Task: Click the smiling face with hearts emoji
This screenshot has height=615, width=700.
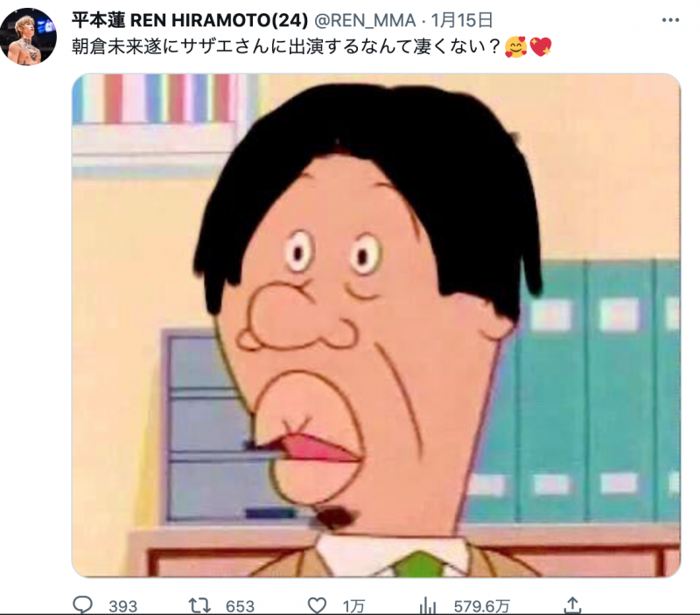Action: pos(515,47)
